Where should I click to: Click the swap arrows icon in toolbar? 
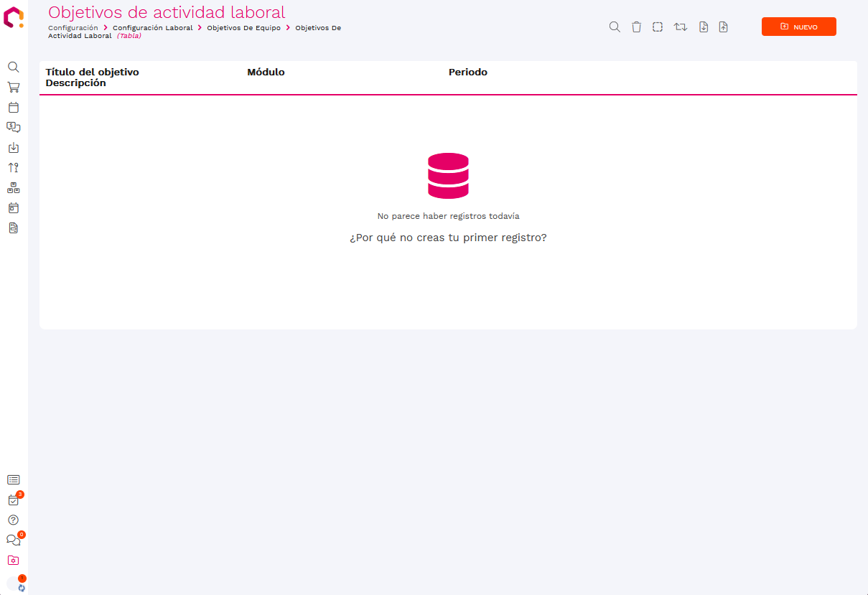680,27
